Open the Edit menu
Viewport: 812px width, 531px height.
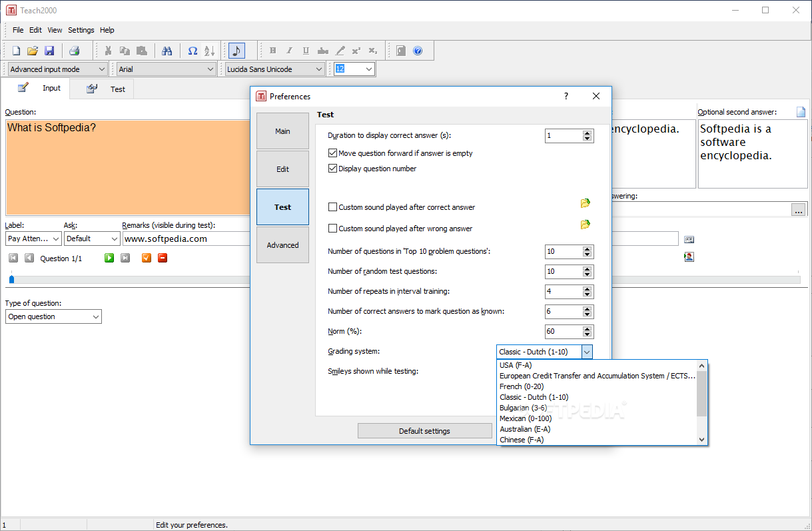point(35,30)
